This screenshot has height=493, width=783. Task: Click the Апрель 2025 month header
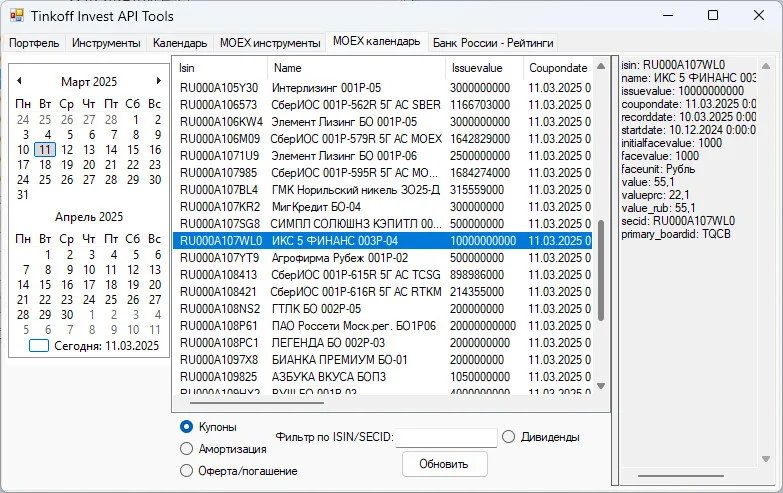(89, 217)
